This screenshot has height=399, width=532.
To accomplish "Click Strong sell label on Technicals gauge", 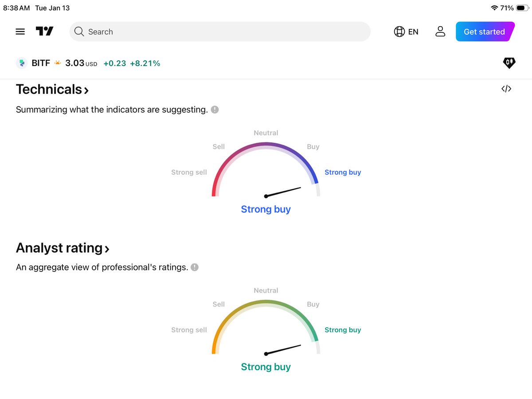I will pyautogui.click(x=189, y=172).
